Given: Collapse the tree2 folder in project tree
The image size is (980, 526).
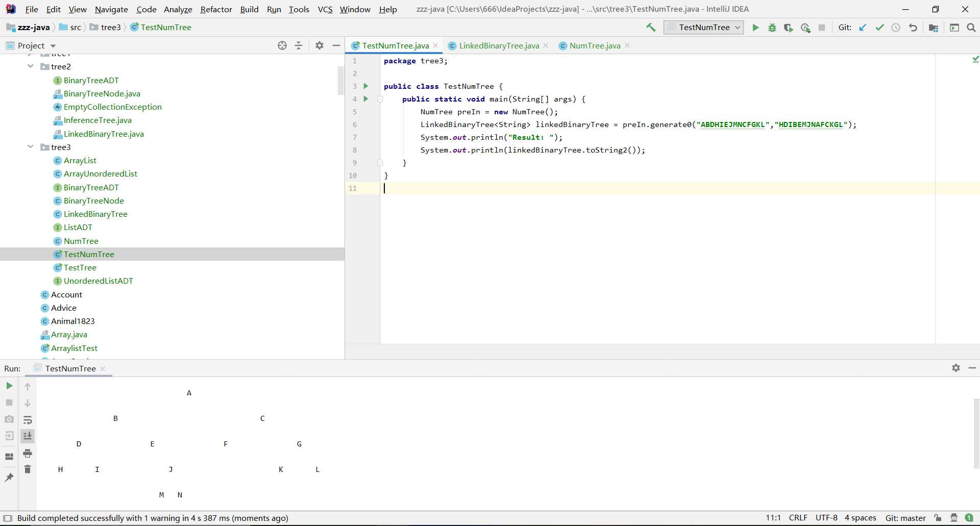Looking at the screenshot, I should pos(31,66).
